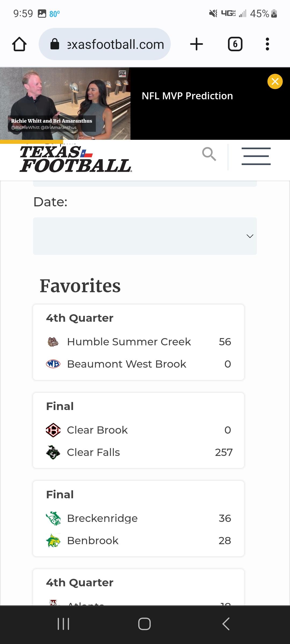
Task: Open the tab switcher showing 6 tabs
Action: click(235, 44)
